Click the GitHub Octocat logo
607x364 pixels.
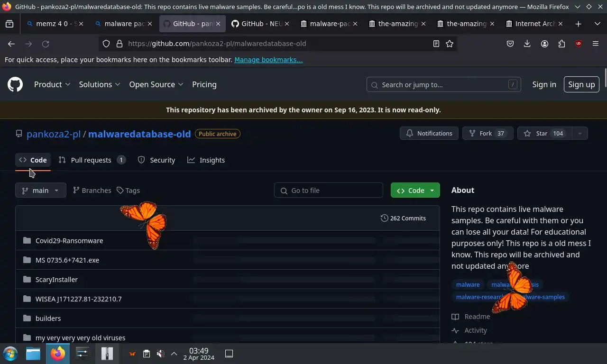pos(15,84)
